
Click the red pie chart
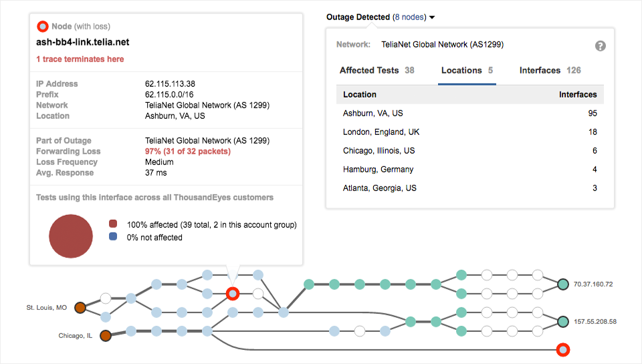[71, 236]
